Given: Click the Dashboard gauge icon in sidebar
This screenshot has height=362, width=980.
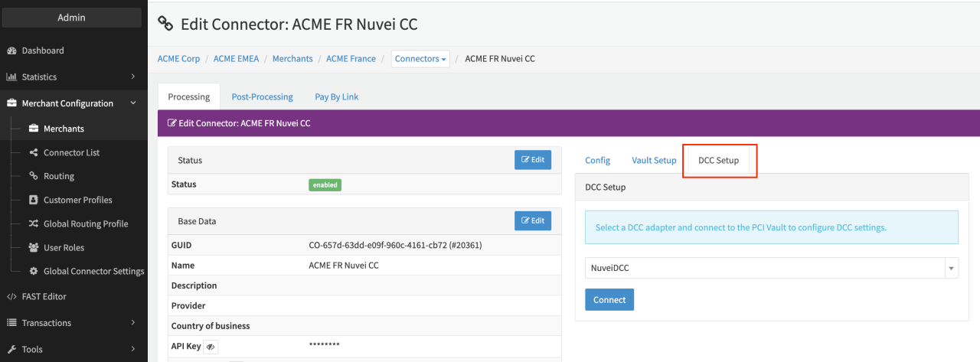Looking at the screenshot, I should pos(11,51).
